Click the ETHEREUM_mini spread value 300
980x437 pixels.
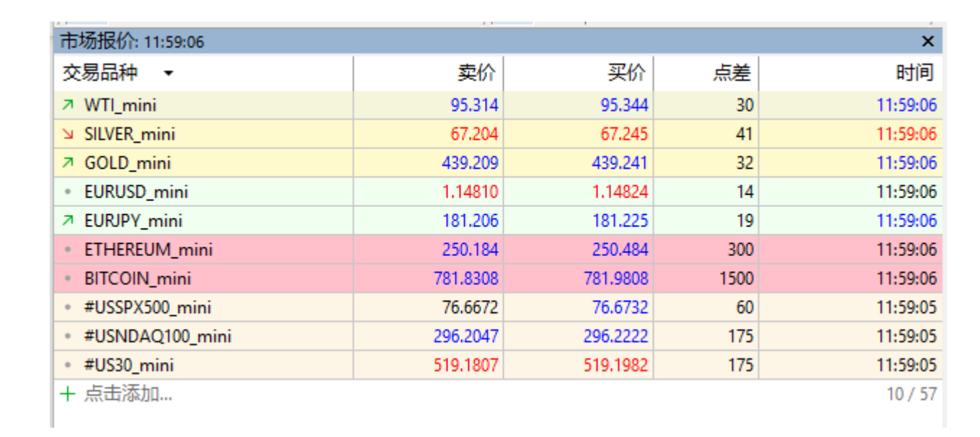pos(740,250)
